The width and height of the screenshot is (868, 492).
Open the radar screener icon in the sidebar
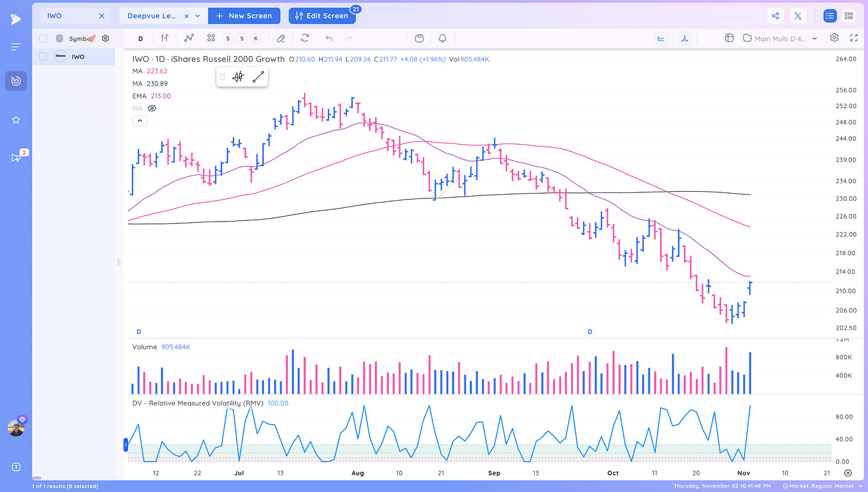pyautogui.click(x=15, y=80)
